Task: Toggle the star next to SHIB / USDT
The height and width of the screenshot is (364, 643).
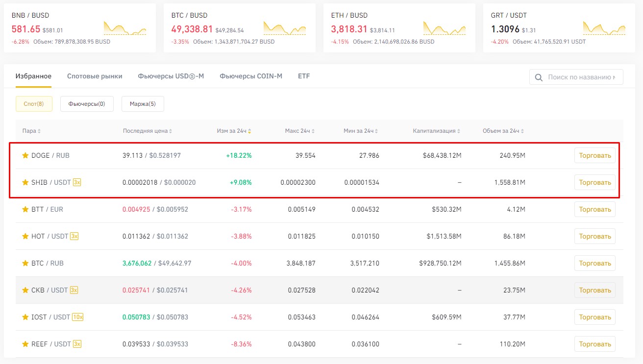Action: point(25,182)
